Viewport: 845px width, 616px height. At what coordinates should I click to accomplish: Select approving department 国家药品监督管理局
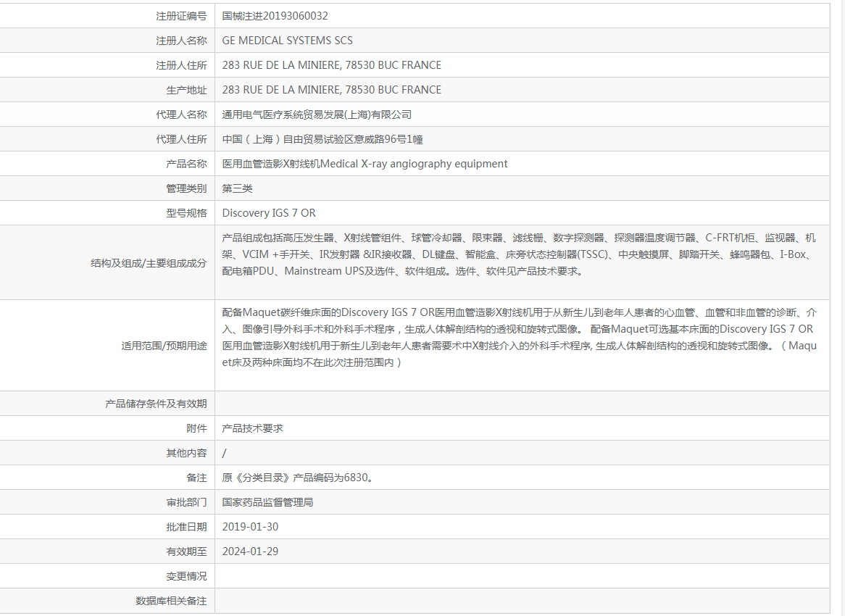click(267, 502)
